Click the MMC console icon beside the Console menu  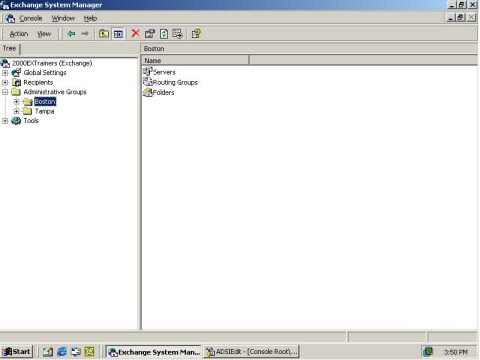pyautogui.click(x=10, y=18)
